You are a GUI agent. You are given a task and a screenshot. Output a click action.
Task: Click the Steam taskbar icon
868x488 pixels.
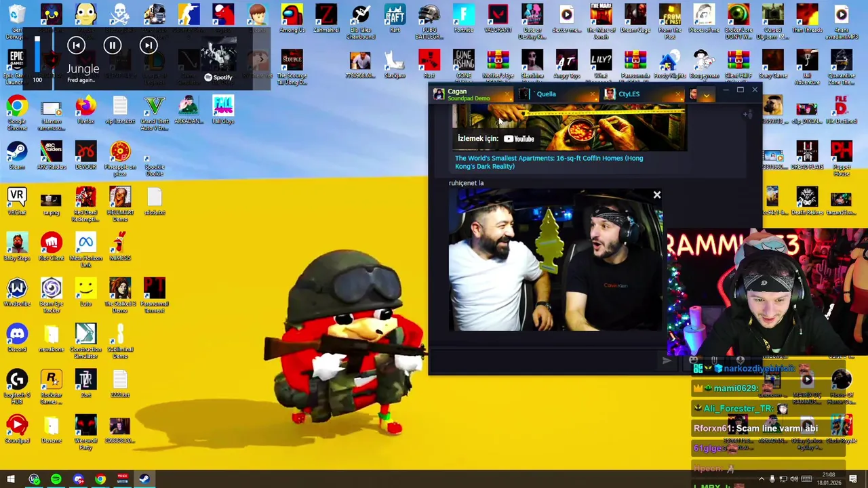point(144,479)
